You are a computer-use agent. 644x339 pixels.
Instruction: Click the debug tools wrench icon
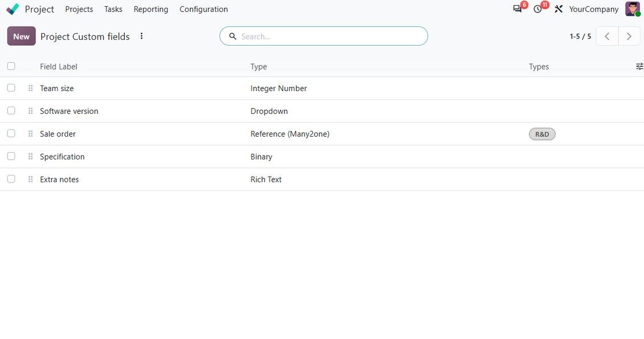[558, 9]
